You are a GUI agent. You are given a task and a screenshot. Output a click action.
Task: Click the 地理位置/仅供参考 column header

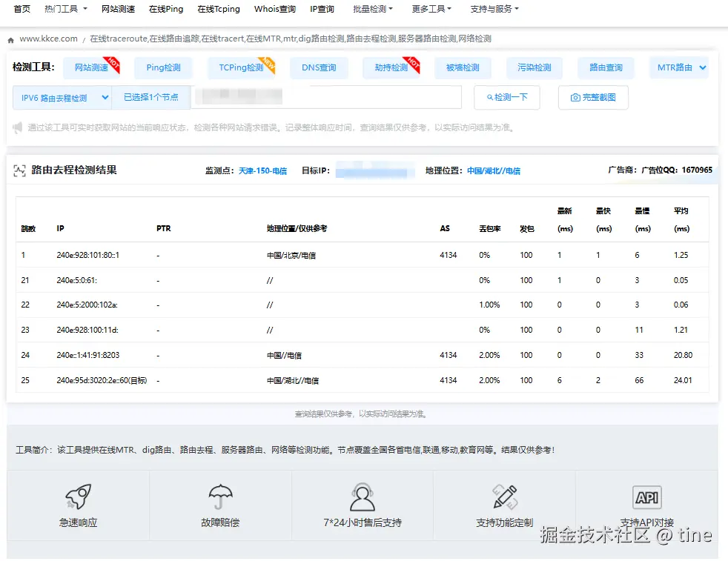pyautogui.click(x=297, y=229)
